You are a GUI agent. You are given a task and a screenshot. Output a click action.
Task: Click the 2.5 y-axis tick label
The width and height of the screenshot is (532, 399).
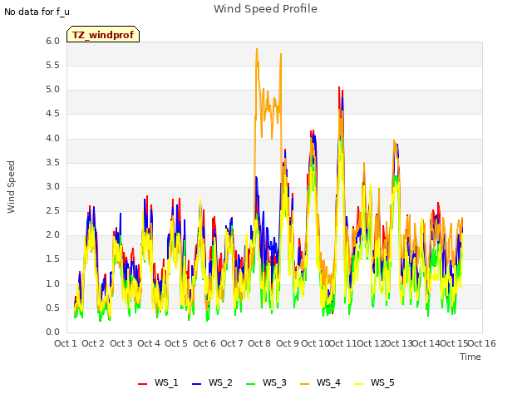[52, 211]
